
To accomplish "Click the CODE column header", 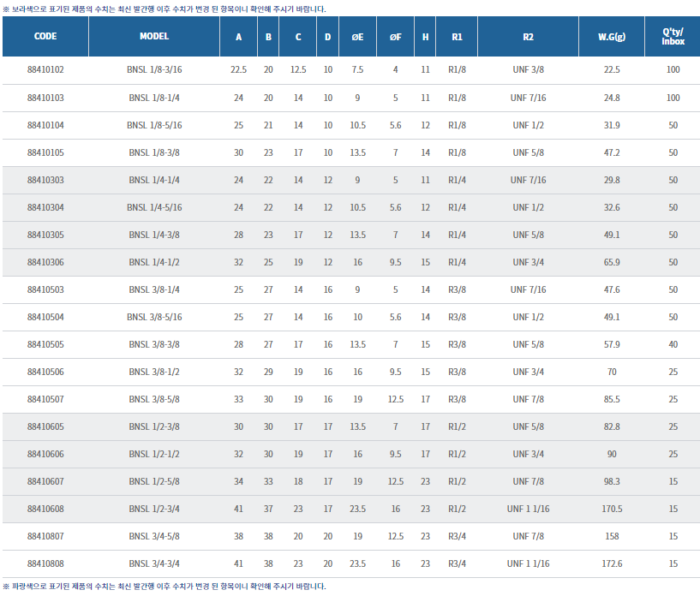I will (45, 37).
